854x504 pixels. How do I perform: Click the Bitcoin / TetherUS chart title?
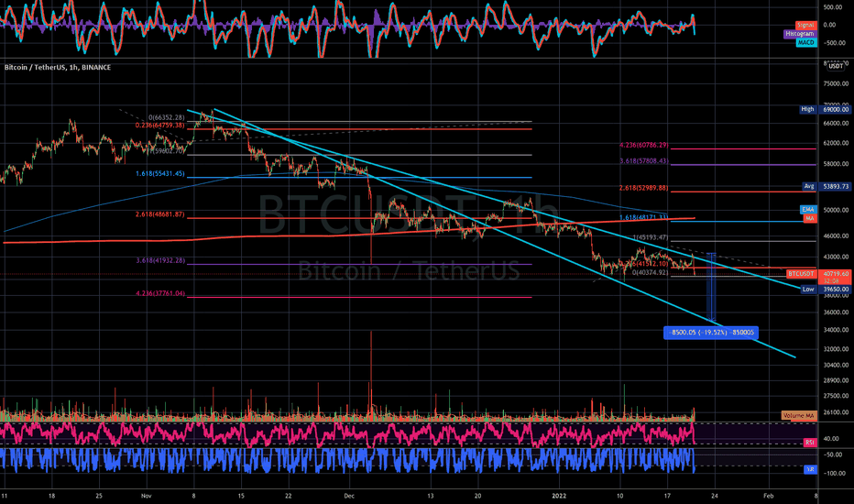click(58, 67)
